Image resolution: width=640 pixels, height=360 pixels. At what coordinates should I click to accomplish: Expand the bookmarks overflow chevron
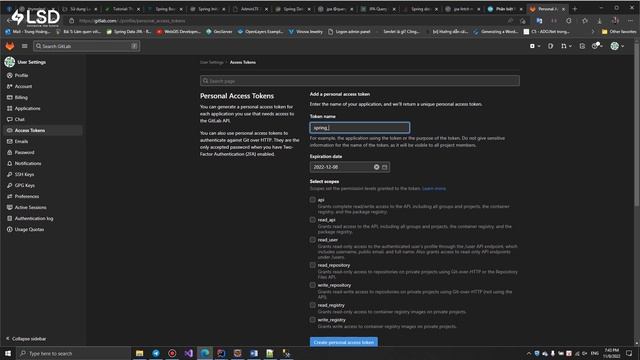[x=593, y=31]
